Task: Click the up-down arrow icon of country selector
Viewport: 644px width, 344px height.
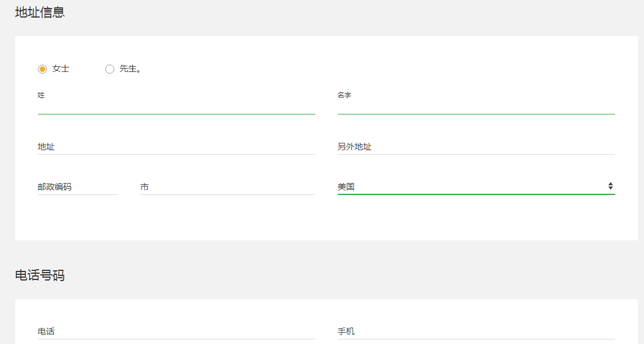Action: [611, 186]
